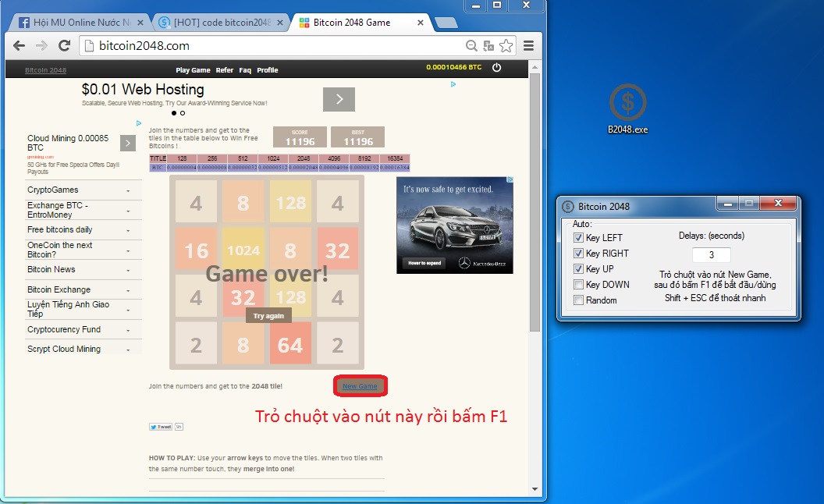Open the zoom magnifier icon in address bar
The width and height of the screenshot is (824, 504).
coord(471,46)
